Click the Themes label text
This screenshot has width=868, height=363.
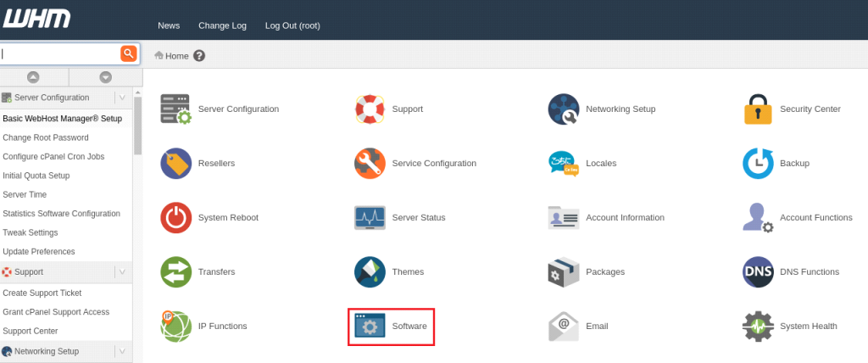tap(408, 272)
